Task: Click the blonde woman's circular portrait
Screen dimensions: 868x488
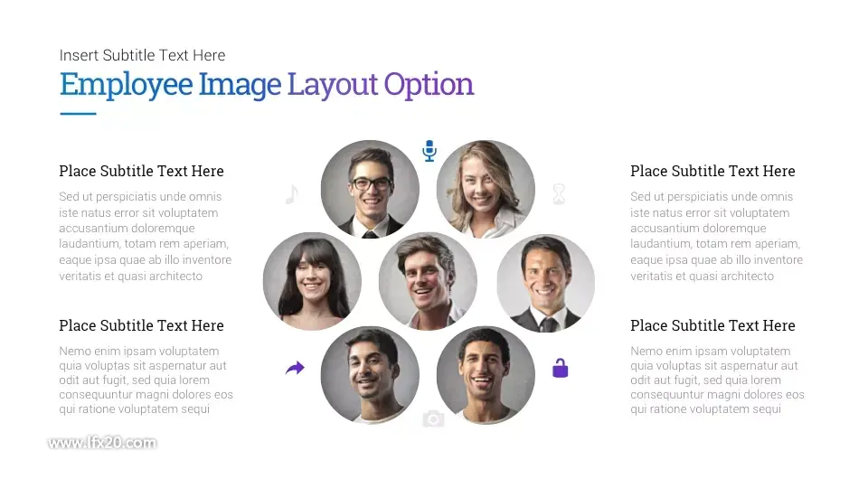Action: click(x=486, y=189)
